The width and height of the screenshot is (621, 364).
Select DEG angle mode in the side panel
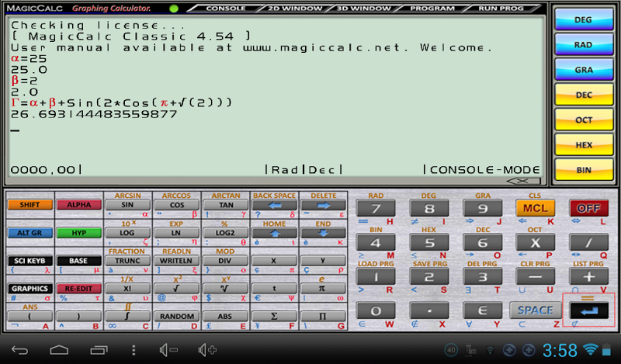point(584,19)
